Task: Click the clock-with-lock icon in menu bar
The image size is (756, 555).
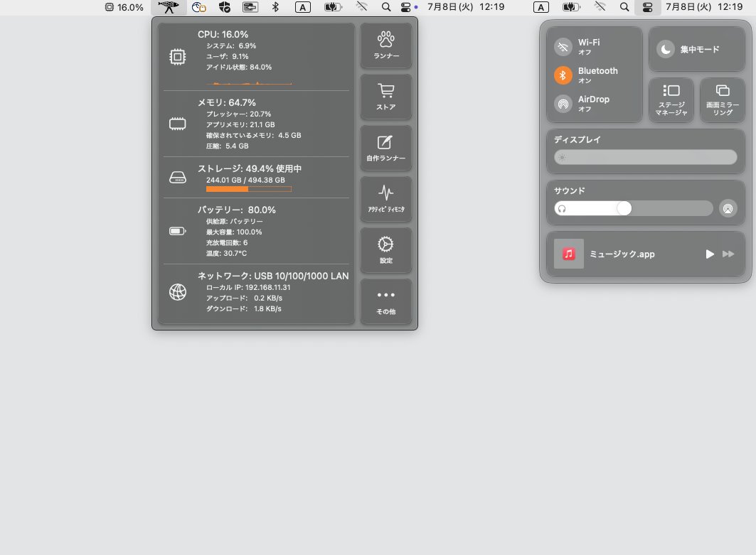Action: tap(198, 7)
